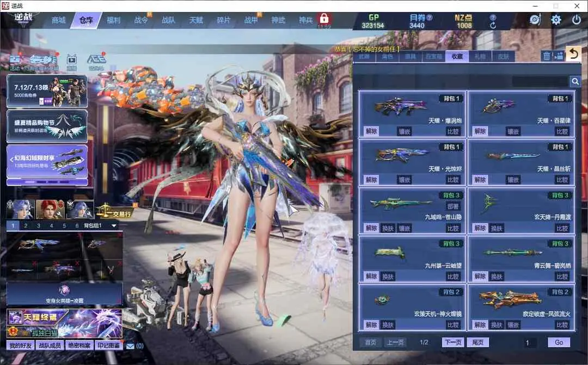Click the trash bin icon above item list
Viewport: 588px width, 365px height.
(x=547, y=56)
